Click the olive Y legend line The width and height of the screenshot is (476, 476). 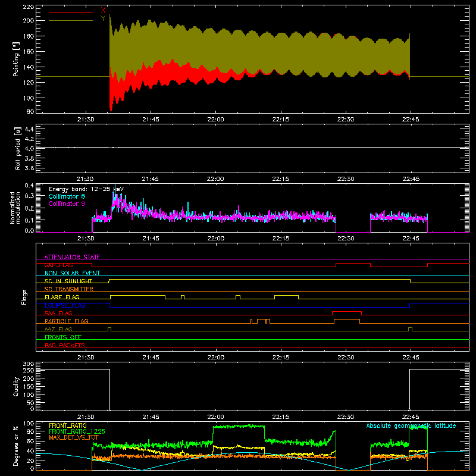[x=71, y=21]
